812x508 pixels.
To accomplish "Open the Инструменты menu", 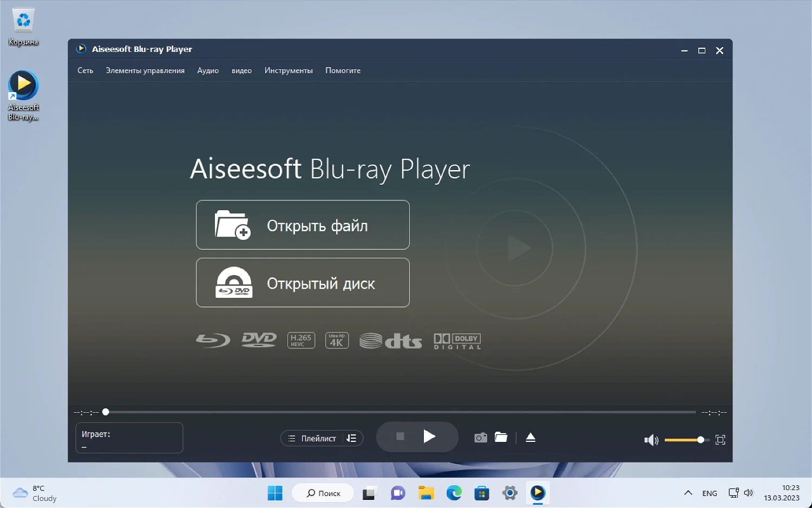I will 289,70.
